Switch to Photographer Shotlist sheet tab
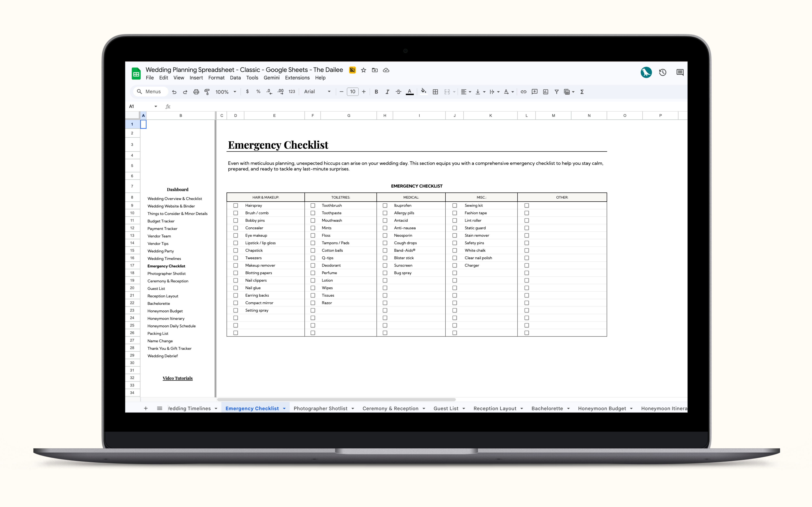The height and width of the screenshot is (507, 812). 320,408
